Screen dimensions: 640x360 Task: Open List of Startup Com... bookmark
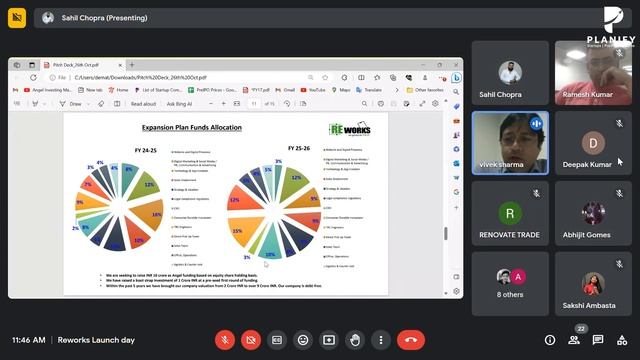pos(158,90)
